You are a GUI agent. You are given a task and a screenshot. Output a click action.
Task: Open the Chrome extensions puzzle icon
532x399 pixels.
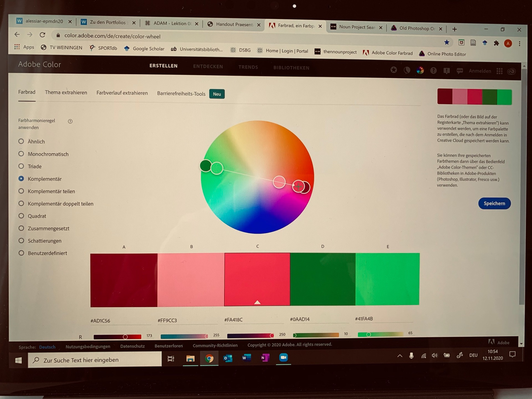496,43
